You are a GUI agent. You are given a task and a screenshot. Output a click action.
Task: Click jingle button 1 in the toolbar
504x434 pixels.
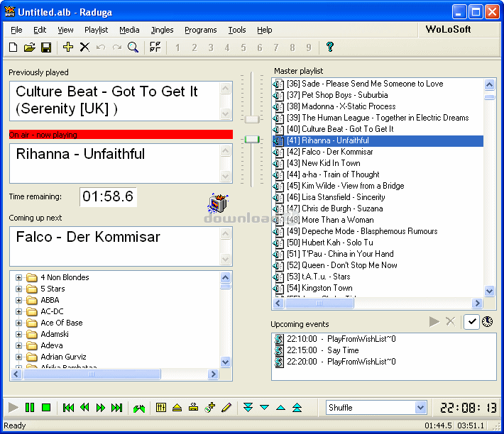(177, 48)
